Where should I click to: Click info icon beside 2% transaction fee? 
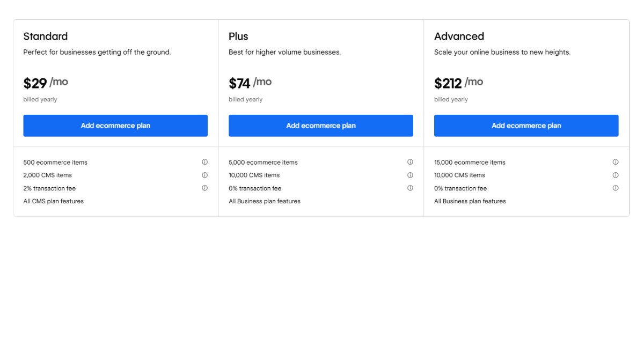tap(204, 188)
